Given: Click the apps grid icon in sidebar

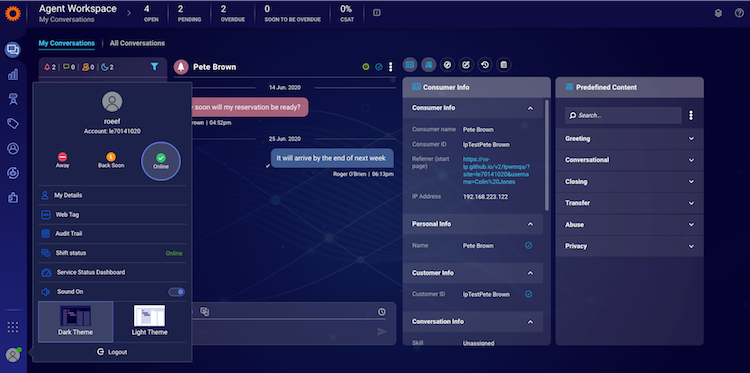Looking at the screenshot, I should tap(13, 327).
